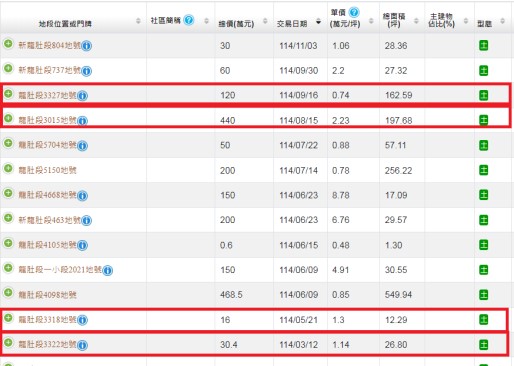514x366 pixels.
Task: Sort by 社區簡稱 column arrows
Action: coord(206,21)
